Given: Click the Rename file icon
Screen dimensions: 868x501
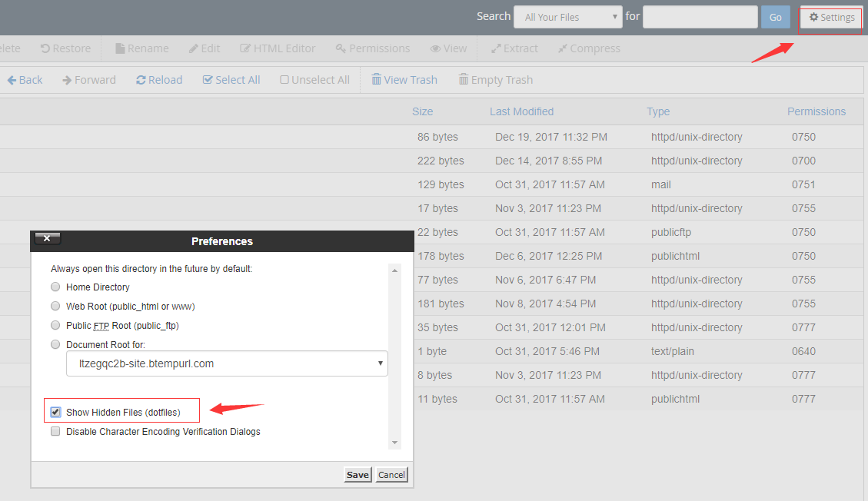Looking at the screenshot, I should point(141,48).
